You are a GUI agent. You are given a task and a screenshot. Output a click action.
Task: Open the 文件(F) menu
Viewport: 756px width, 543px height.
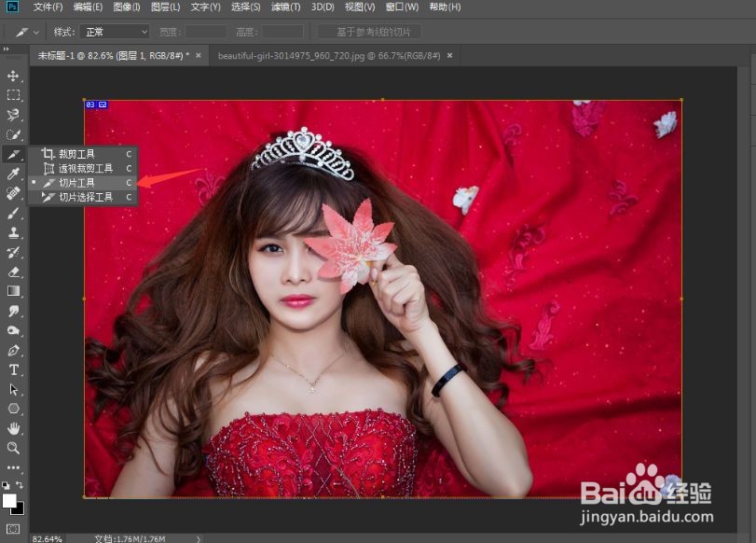pyautogui.click(x=48, y=7)
